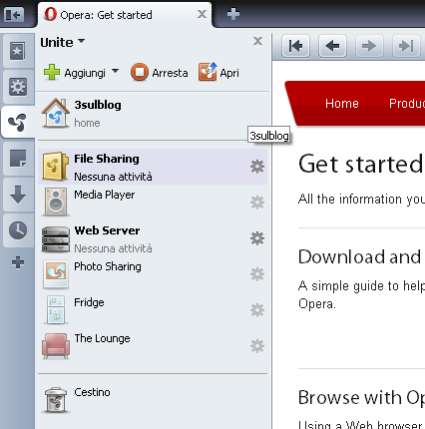Expand the Aggiungi dropdown arrow
425x429 pixels.
[115, 71]
